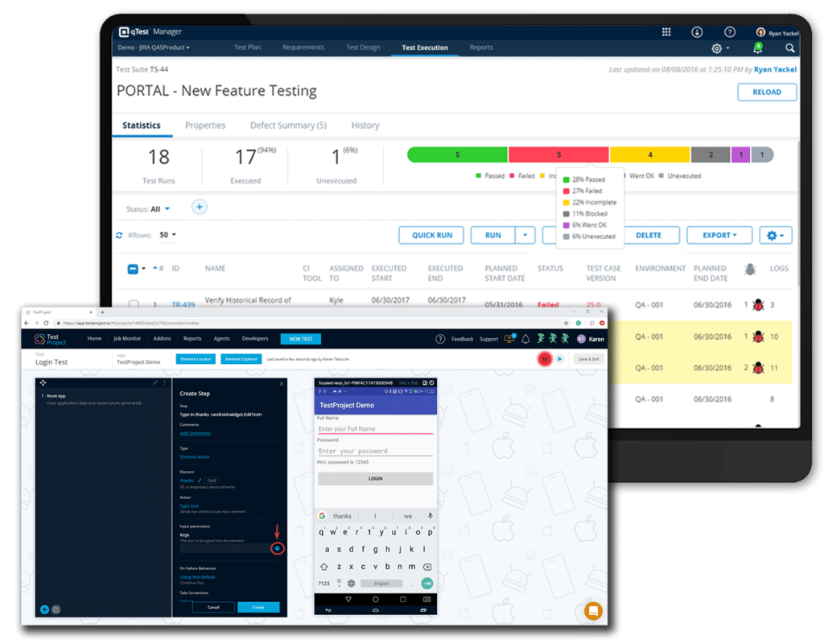Pause the TestProject recording
824x644 pixels.
point(545,359)
